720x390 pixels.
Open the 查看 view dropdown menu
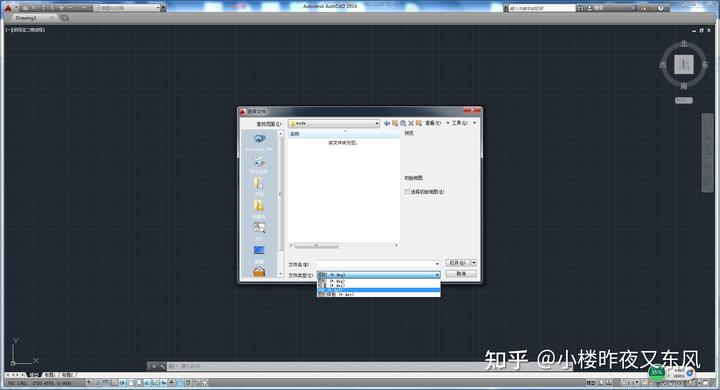pyautogui.click(x=436, y=123)
